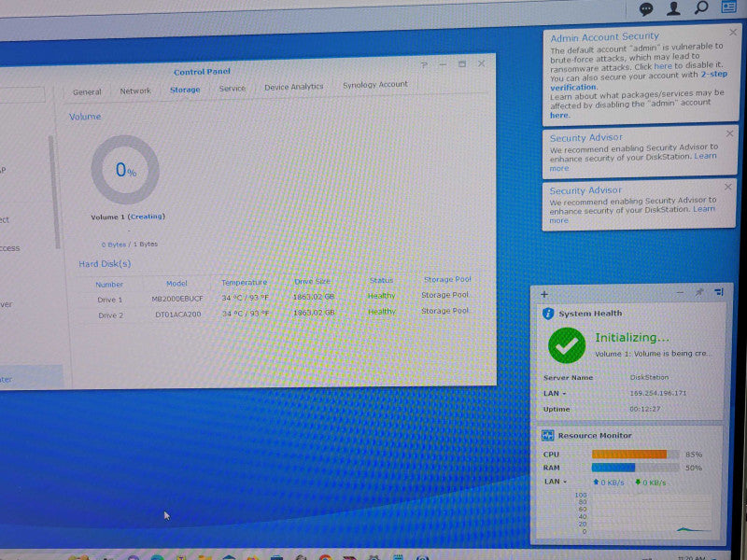Open Learn more in second Security Advisor
This screenshot has width=747, height=560.
point(703,209)
